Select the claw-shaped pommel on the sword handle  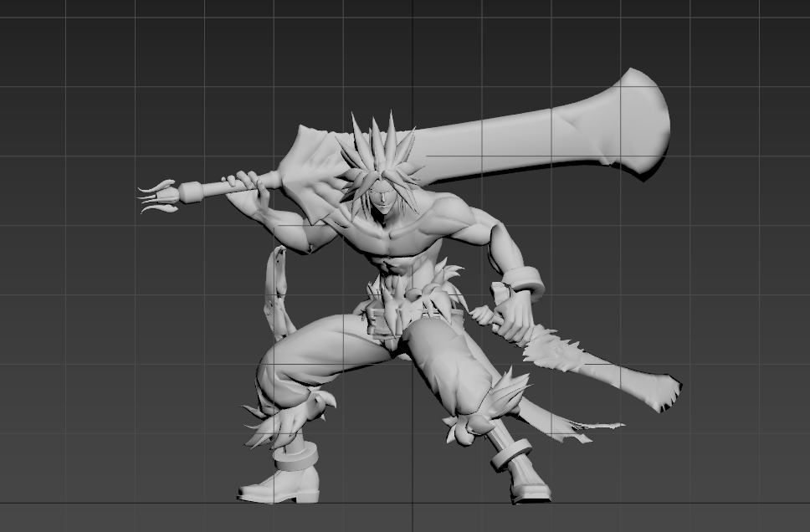157,197
